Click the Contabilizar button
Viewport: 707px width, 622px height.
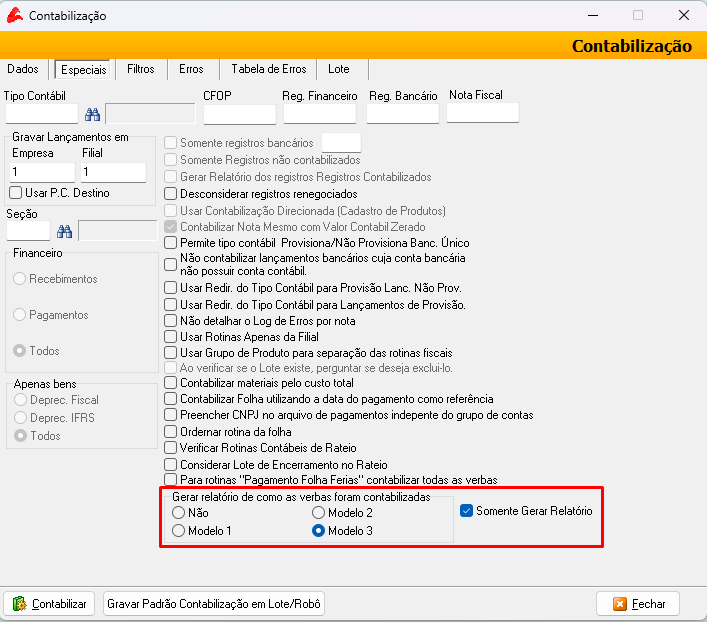click(x=51, y=604)
